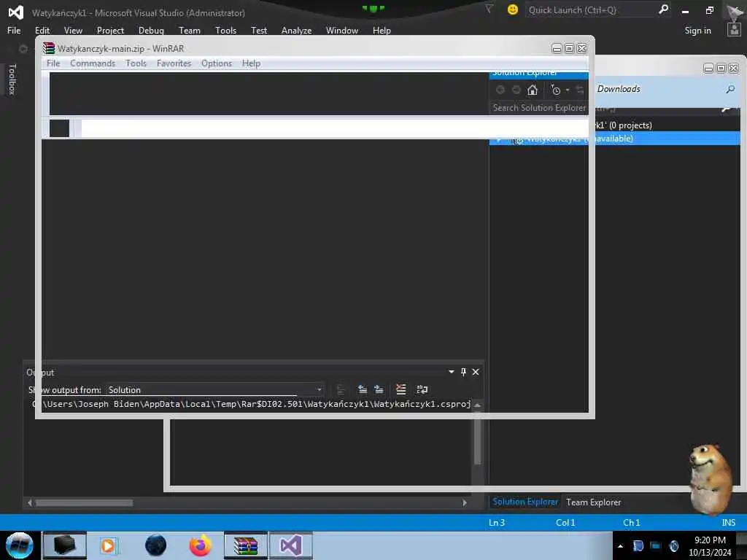Screen dimensions: 747x560
Task: Click the Solution Explorer Forward arrow icon
Action: 516,90
